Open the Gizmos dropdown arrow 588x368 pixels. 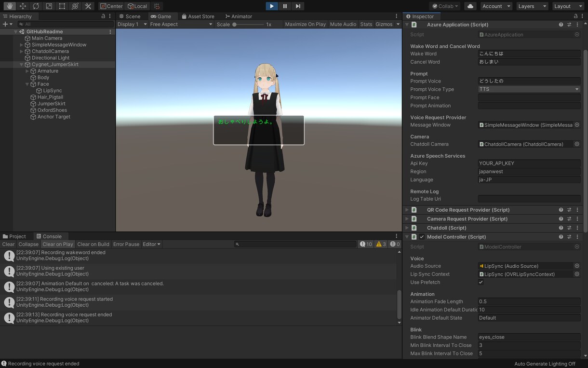click(x=398, y=24)
